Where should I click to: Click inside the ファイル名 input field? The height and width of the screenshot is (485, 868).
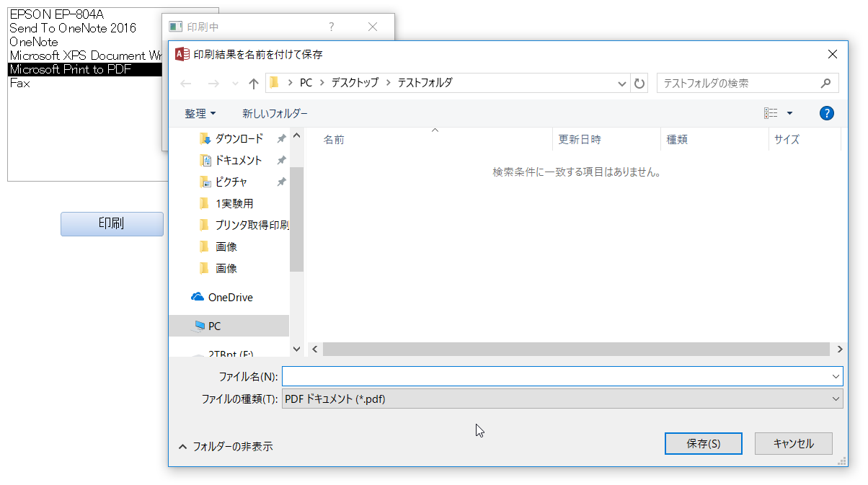click(x=505, y=375)
